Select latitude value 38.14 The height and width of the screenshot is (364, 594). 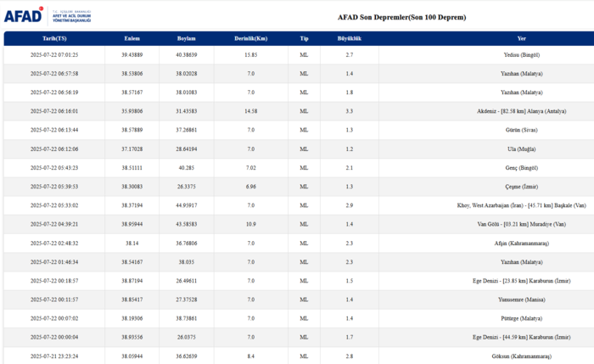coord(132,244)
